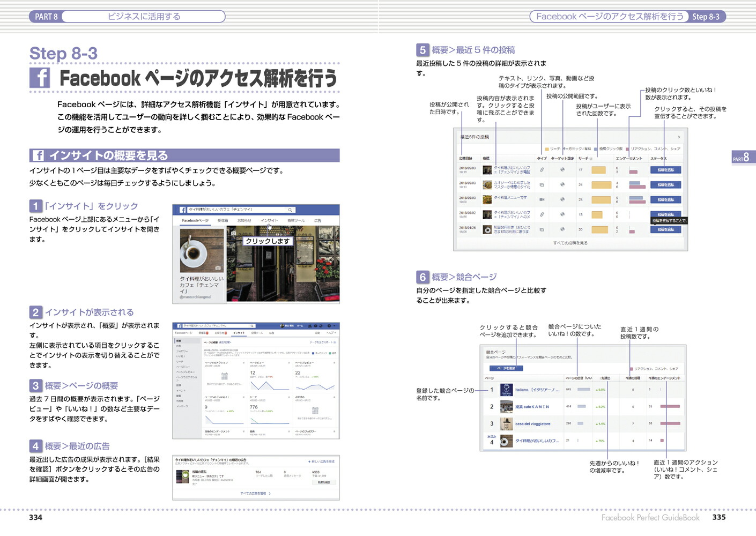Viewport: 756px width, 536px height.
Task: Click 投稿を宣伝 in the タイ料理メニューです row
Action: point(665,199)
